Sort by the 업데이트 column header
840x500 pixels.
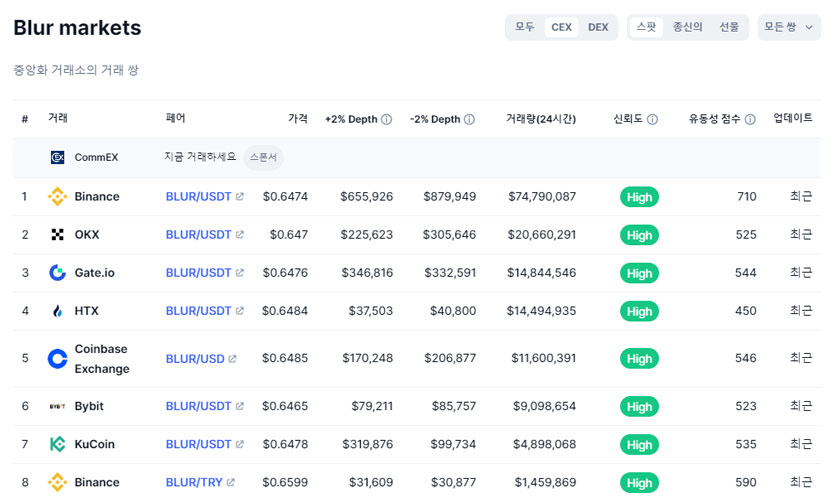point(793,118)
